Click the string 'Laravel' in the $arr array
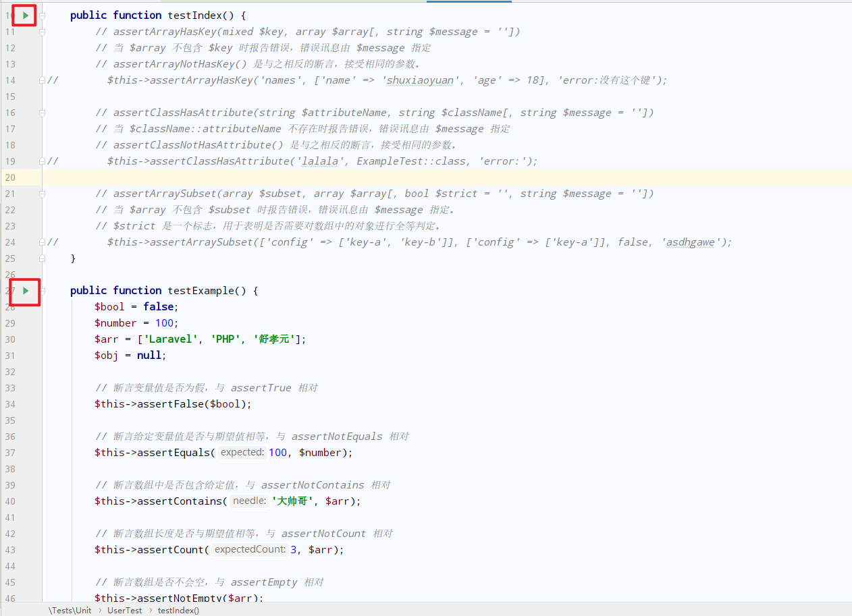 click(171, 339)
